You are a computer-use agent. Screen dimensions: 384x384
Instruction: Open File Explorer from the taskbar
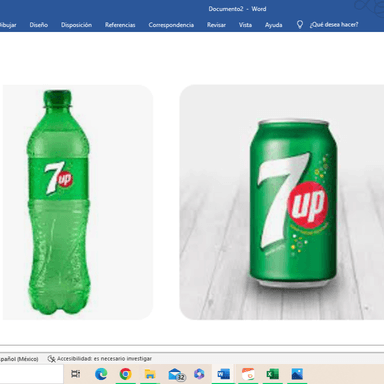tap(150, 374)
